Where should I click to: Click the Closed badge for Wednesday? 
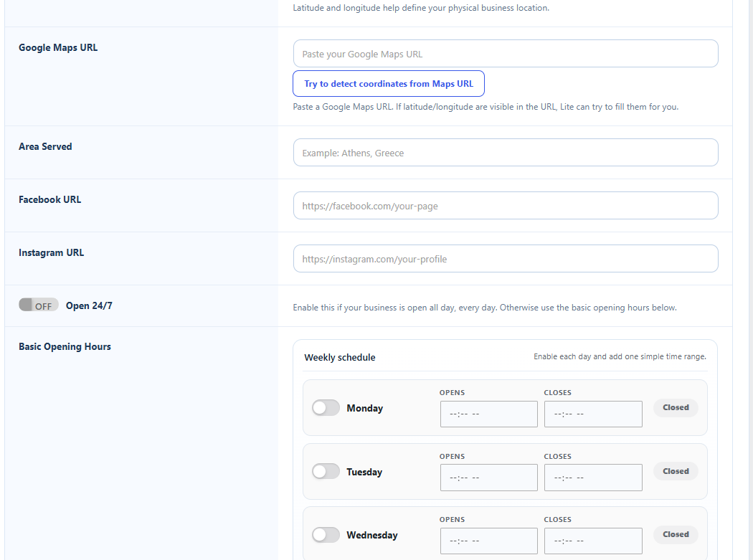coord(676,534)
